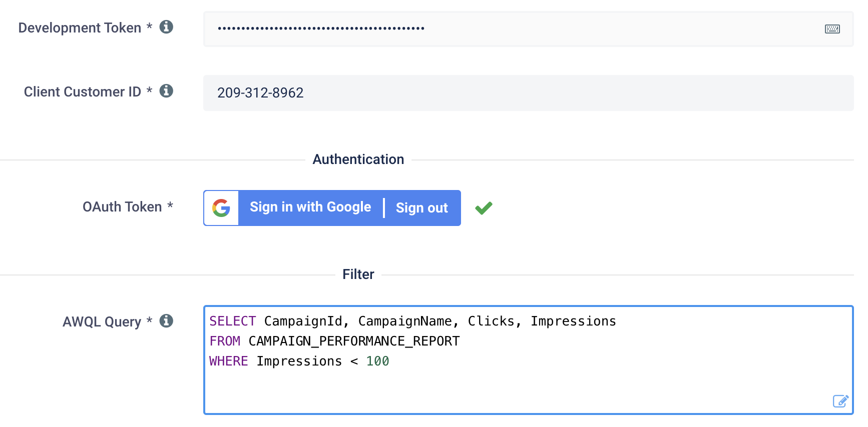The width and height of the screenshot is (868, 427).
Task: Click the value 100 in WHERE clause
Action: (x=377, y=361)
